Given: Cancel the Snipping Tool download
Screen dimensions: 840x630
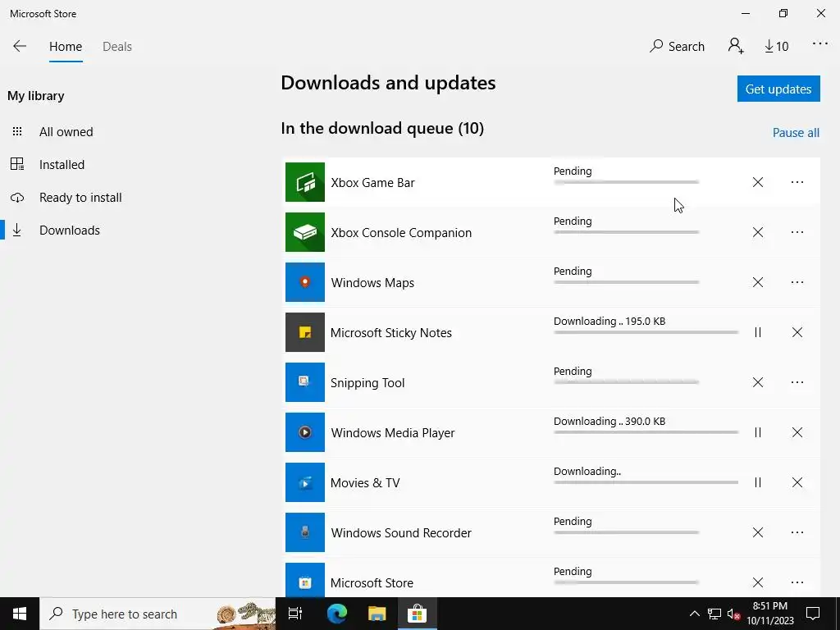Looking at the screenshot, I should click(x=757, y=382).
